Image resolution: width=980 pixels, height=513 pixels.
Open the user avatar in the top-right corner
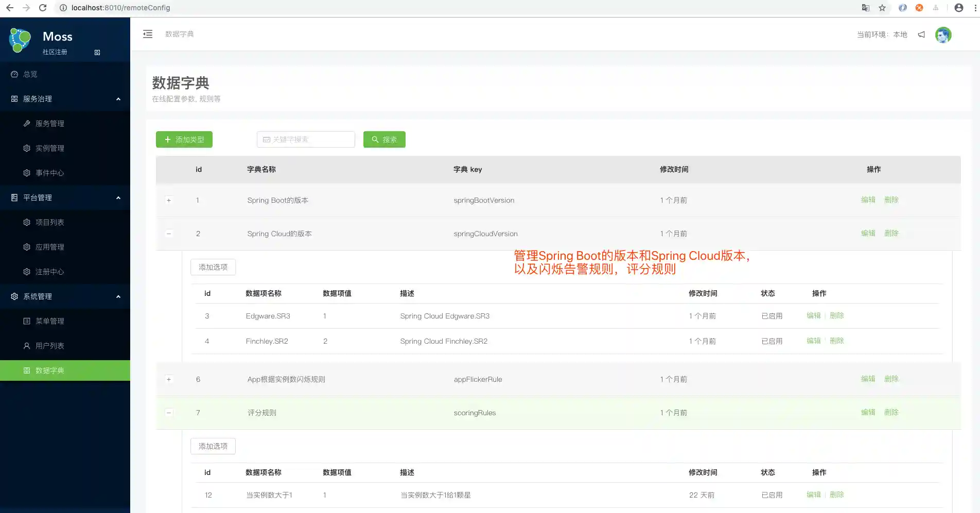943,34
